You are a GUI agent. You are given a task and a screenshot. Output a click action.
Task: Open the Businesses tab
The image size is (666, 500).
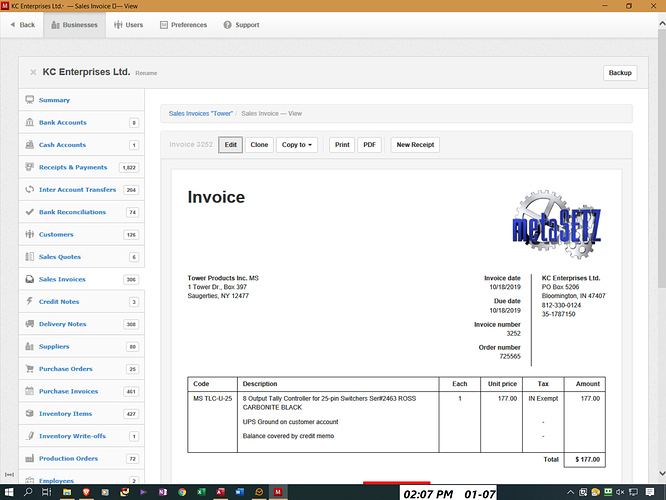pos(74,25)
